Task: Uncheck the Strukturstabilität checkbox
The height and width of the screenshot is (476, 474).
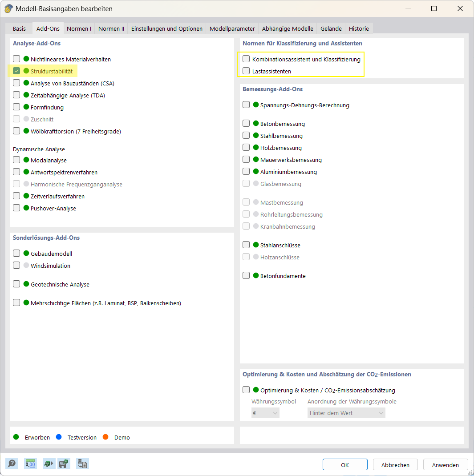Action: 16,71
